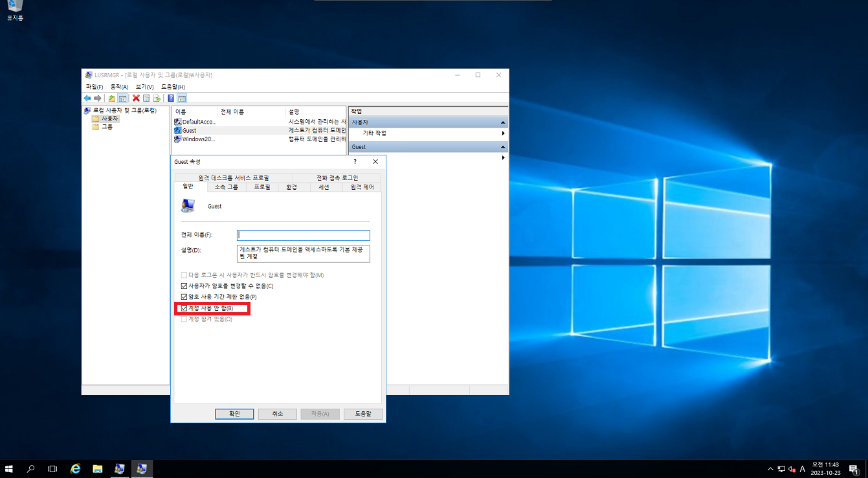Select the Guest user row icon
Screen dimensions: 868x478
click(177, 130)
